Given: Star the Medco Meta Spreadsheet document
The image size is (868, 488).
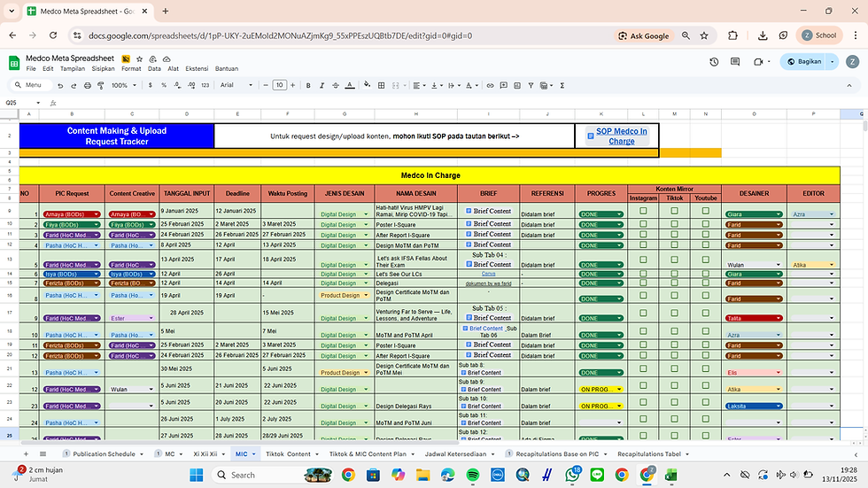Looking at the screenshot, I should [x=138, y=58].
